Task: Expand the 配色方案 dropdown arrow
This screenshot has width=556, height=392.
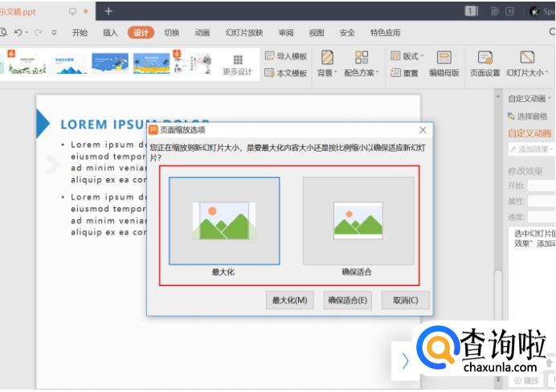Action: click(378, 72)
